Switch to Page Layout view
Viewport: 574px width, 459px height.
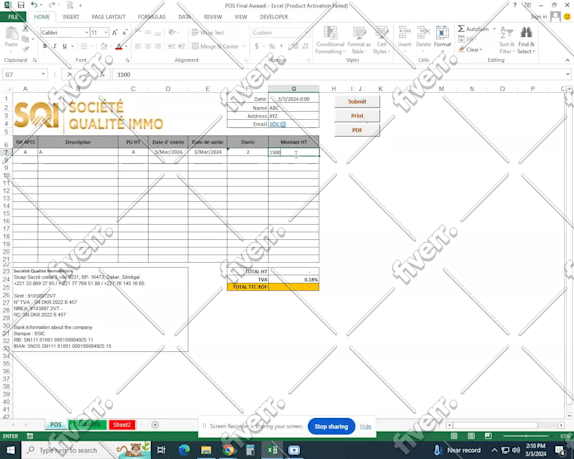point(471,436)
